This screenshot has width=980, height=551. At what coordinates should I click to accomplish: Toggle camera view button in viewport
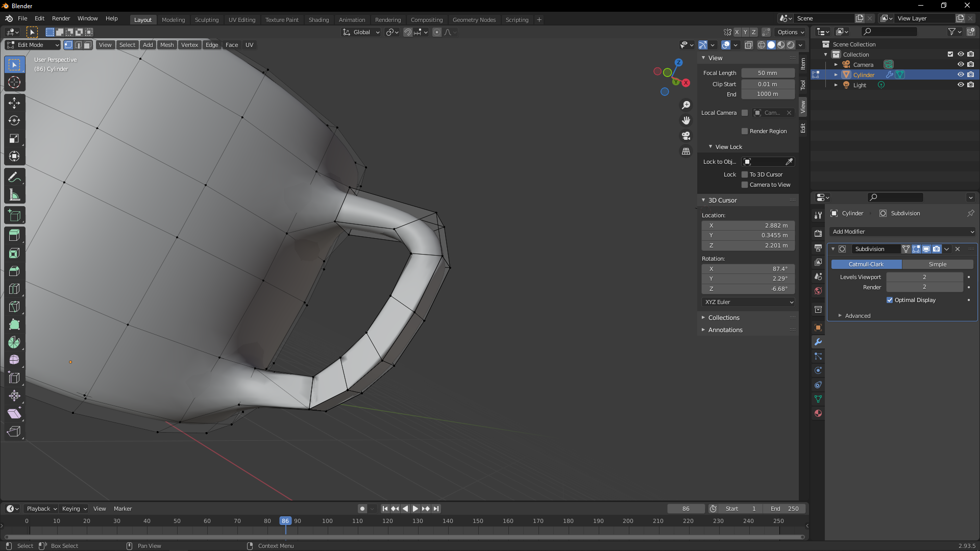point(686,136)
